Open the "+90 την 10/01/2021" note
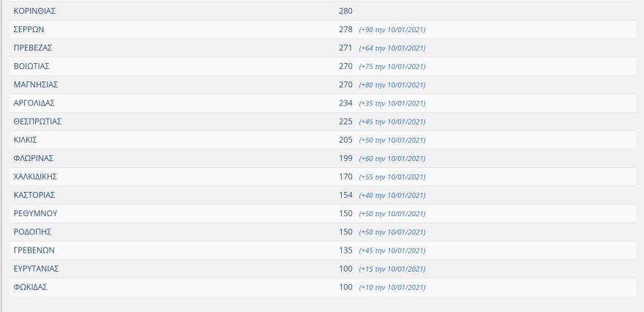 tap(392, 30)
